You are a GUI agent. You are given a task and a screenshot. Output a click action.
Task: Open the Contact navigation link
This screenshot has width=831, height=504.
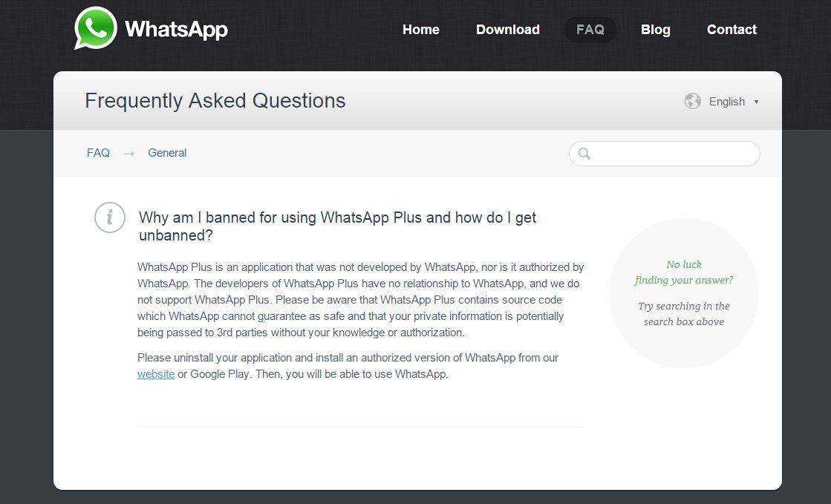[732, 30]
